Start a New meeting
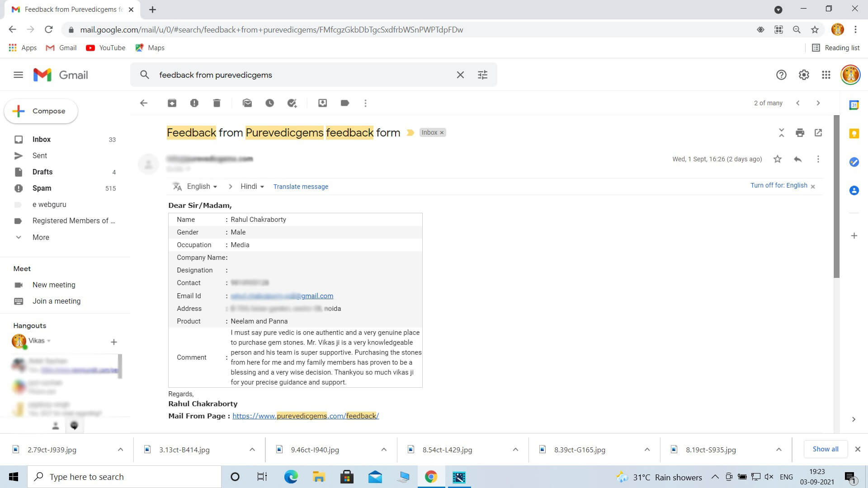 pyautogui.click(x=54, y=285)
